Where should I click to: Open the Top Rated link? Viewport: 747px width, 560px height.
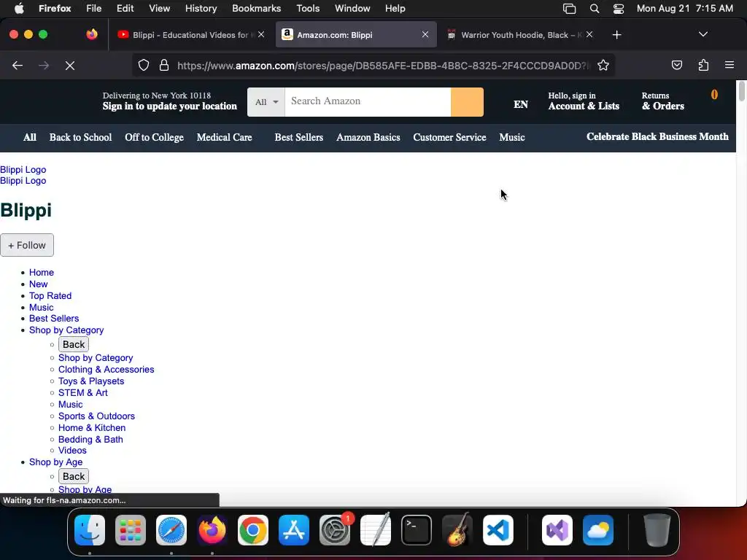click(50, 296)
